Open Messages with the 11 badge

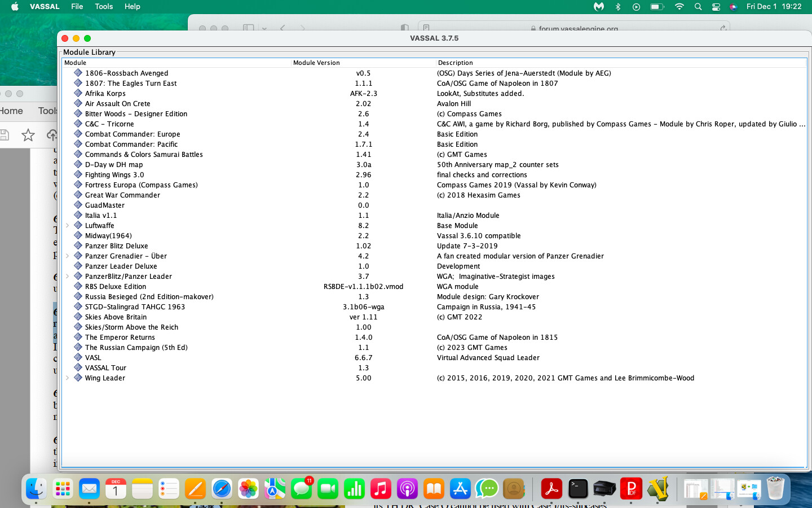pos(301,489)
